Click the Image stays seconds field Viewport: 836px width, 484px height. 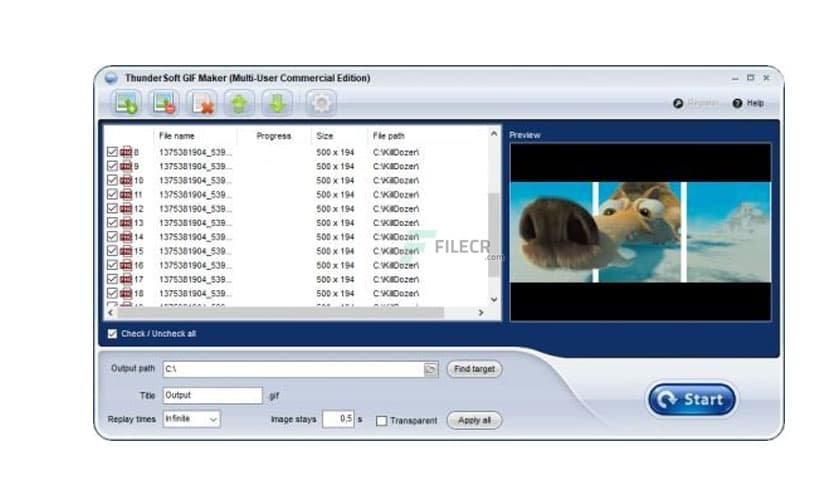[x=338, y=419]
